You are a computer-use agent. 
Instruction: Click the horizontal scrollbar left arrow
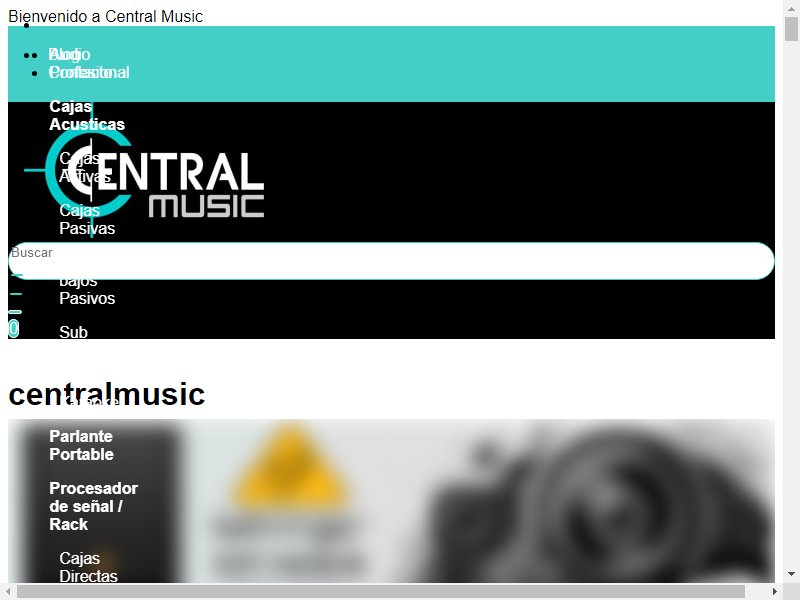8,591
